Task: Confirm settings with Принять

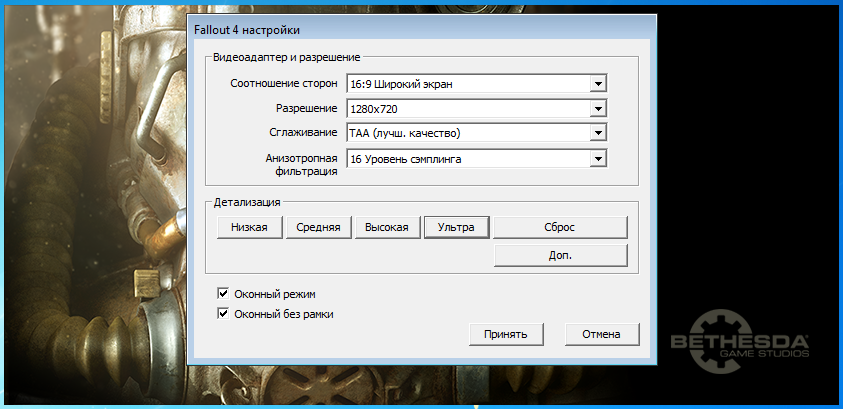Action: 506,334
